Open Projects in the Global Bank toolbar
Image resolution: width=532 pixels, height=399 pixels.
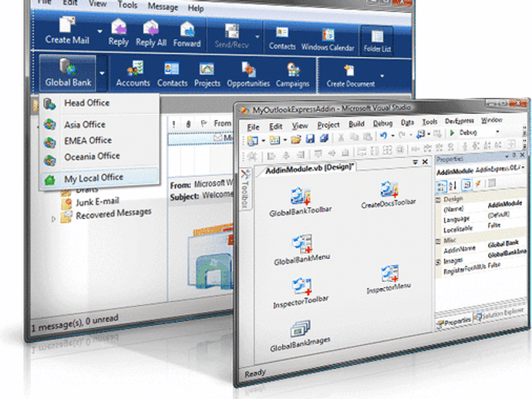207,75
